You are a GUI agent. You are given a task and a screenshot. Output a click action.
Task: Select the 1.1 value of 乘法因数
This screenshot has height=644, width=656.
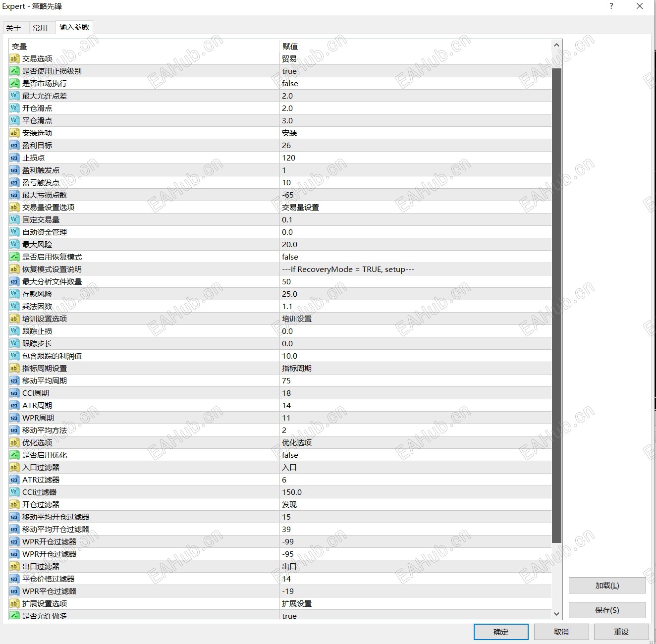pos(287,306)
